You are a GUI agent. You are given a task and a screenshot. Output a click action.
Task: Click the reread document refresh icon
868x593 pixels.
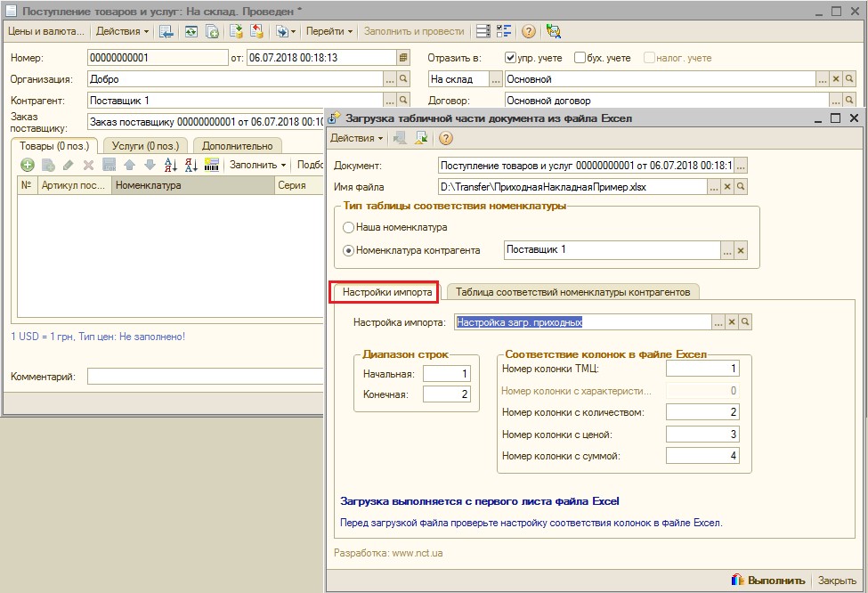coord(191,31)
